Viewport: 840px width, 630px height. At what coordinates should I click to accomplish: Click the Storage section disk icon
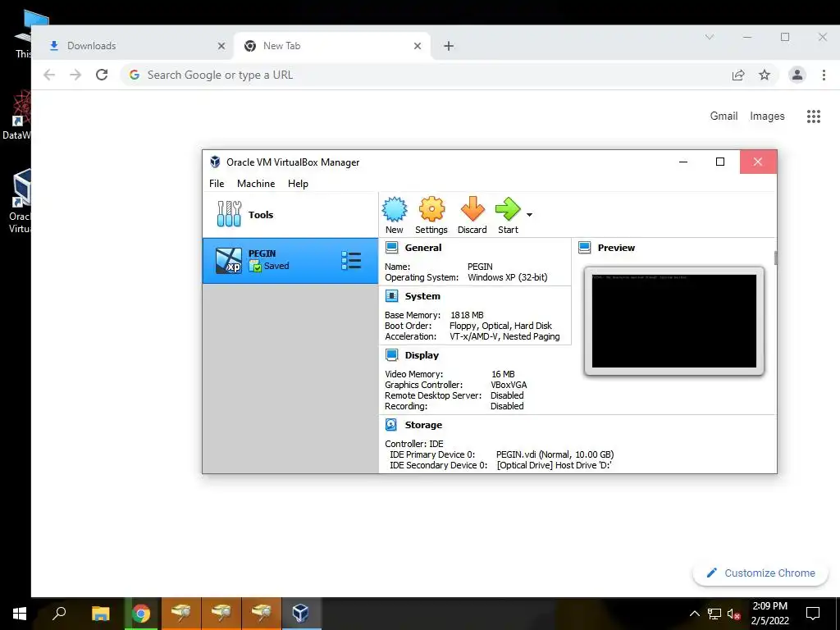pos(391,425)
